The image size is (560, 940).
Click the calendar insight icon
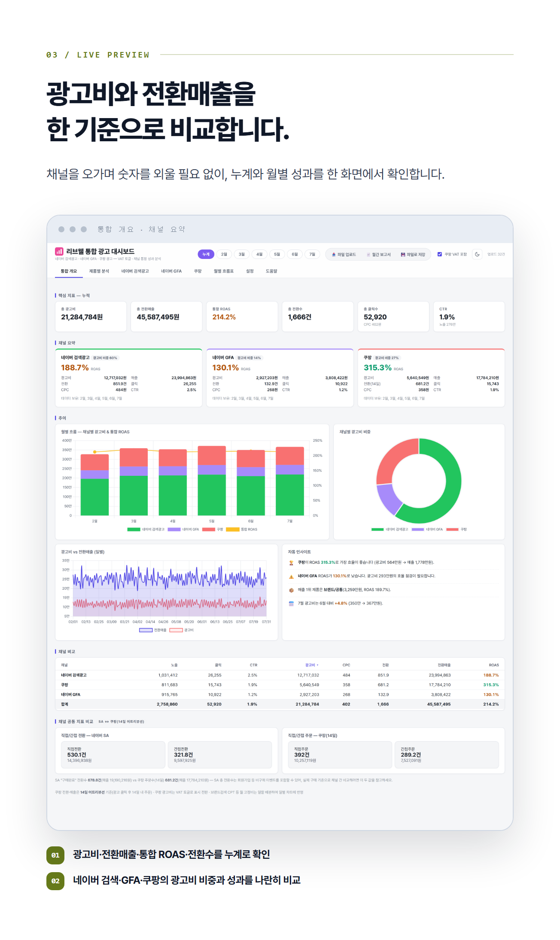291,604
